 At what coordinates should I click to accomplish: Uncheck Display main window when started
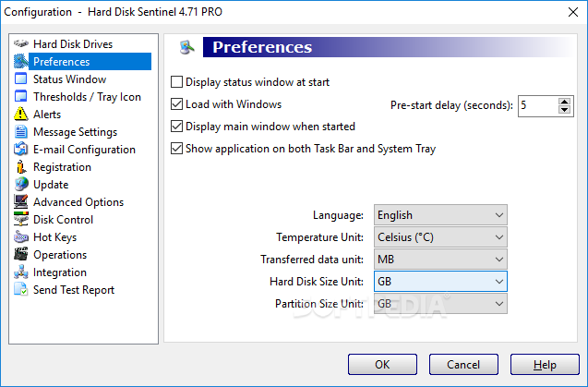click(x=176, y=127)
